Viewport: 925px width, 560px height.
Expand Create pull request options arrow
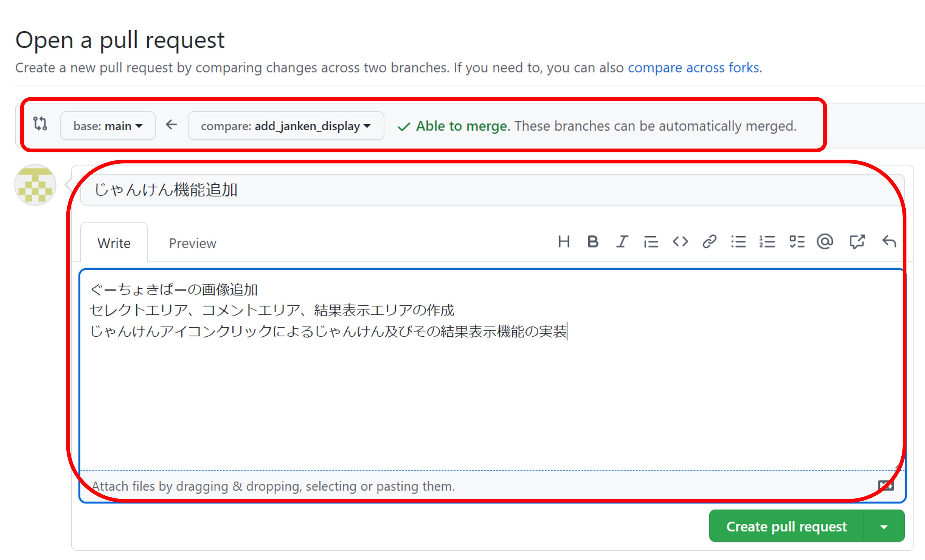(884, 527)
